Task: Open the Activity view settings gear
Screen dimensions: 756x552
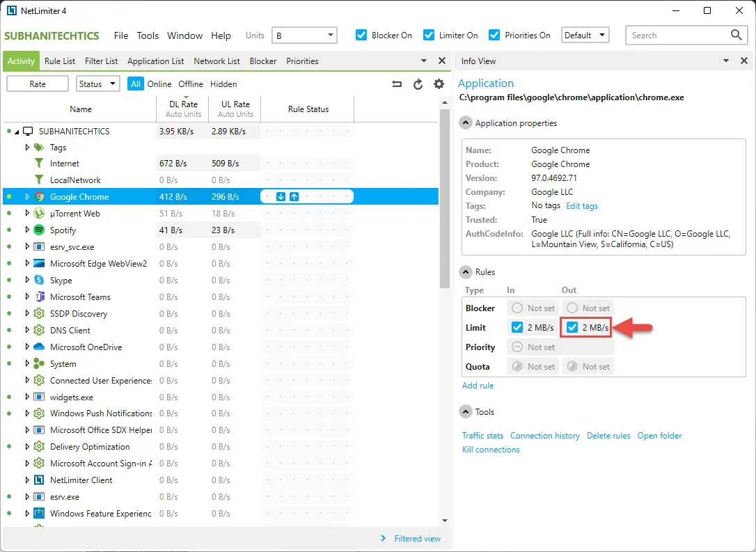Action: point(439,84)
